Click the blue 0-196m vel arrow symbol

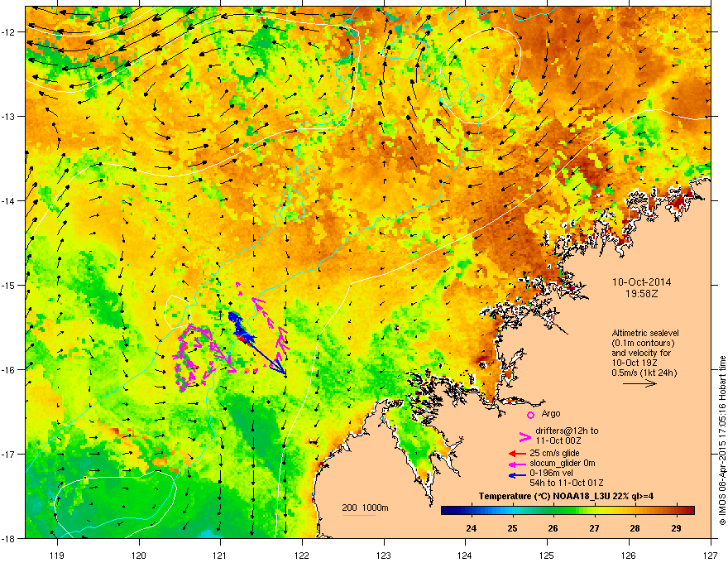tap(517, 475)
